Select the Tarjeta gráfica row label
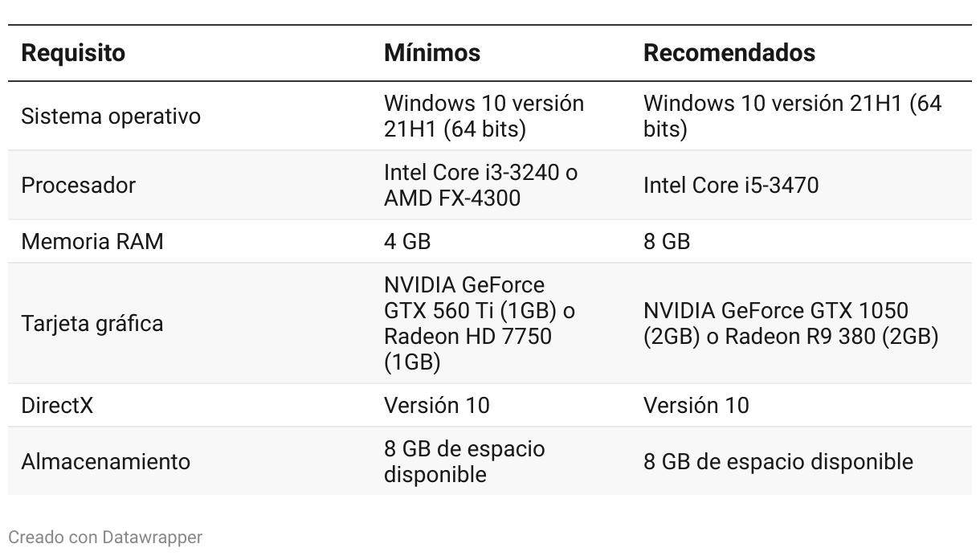Screen dimensions: 980x556 click(x=92, y=324)
